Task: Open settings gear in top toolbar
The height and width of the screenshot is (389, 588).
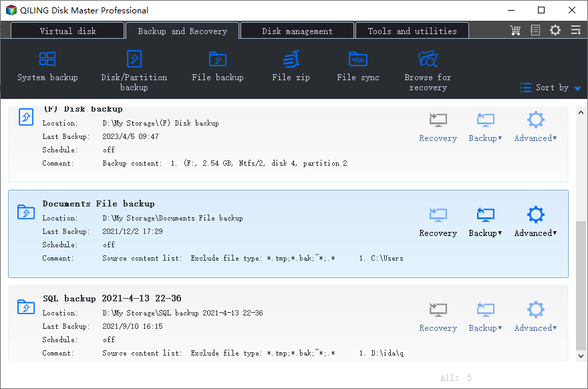Action: pos(555,30)
